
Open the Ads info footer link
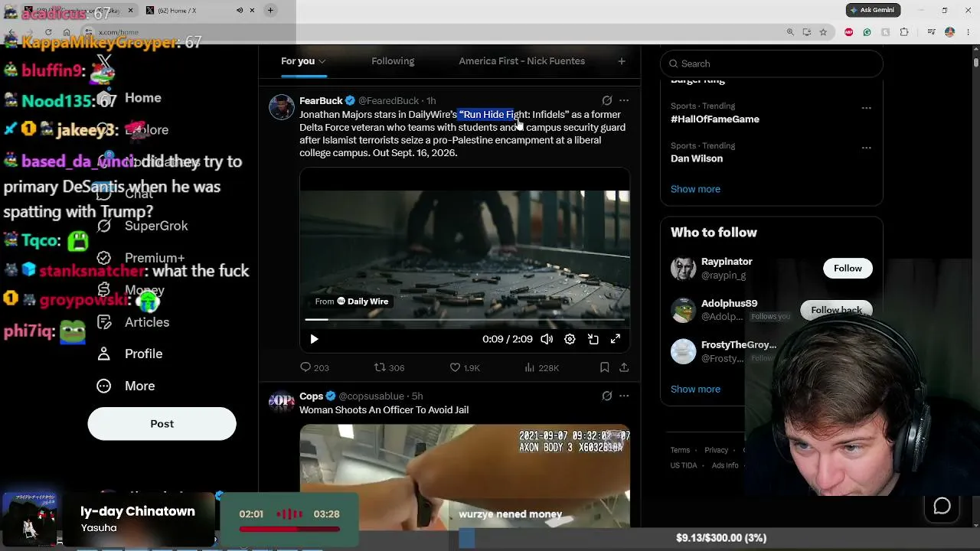(x=725, y=465)
